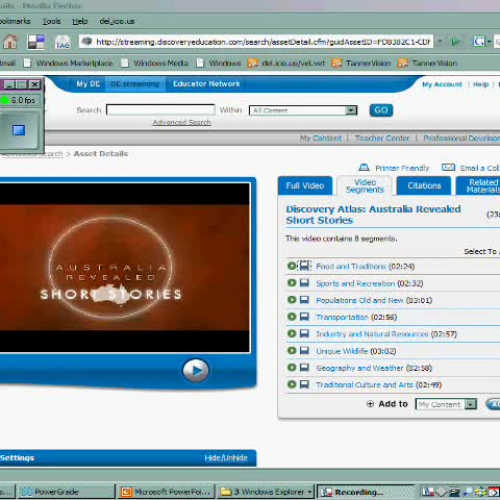The width and height of the screenshot is (500, 500).
Task: Click the GO search button
Action: (x=381, y=110)
